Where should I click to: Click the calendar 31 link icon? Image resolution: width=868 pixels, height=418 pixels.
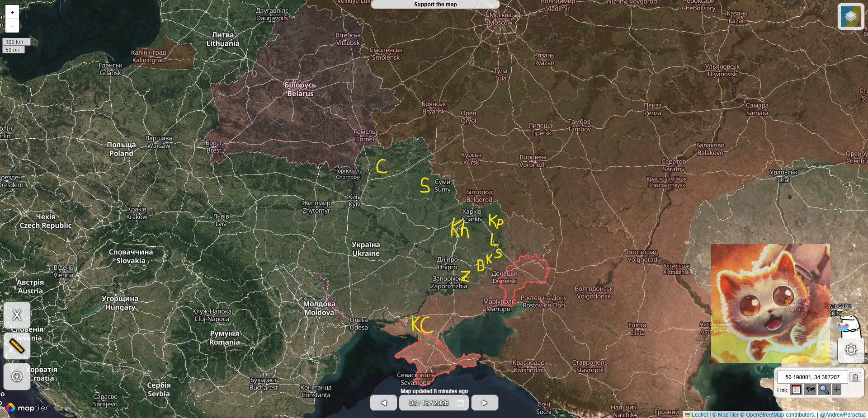[x=796, y=390]
